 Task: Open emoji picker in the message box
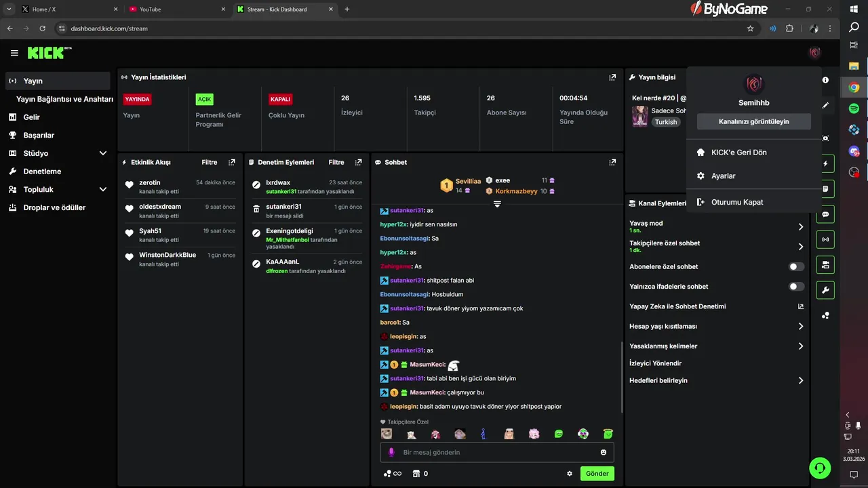coord(604,452)
